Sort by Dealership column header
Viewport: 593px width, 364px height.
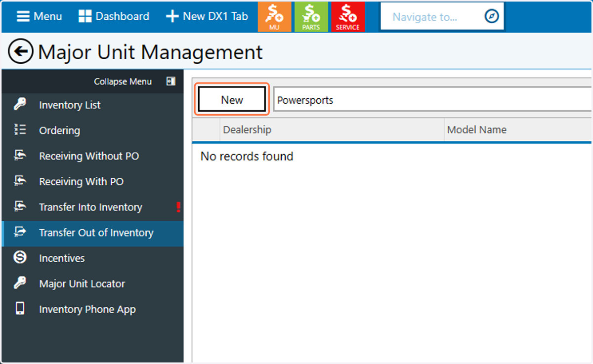pos(332,130)
